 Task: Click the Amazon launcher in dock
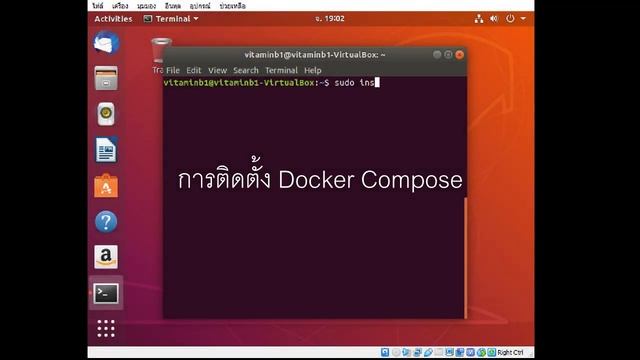coord(106,257)
